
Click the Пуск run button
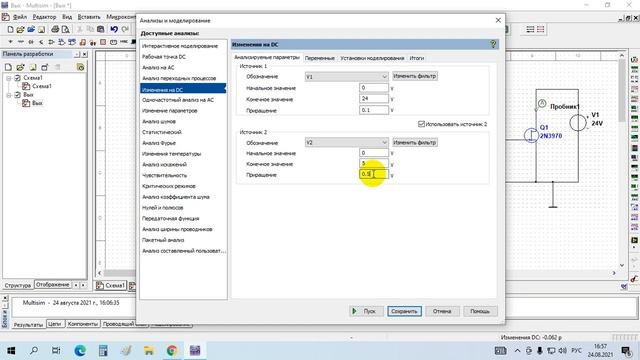pos(366,311)
